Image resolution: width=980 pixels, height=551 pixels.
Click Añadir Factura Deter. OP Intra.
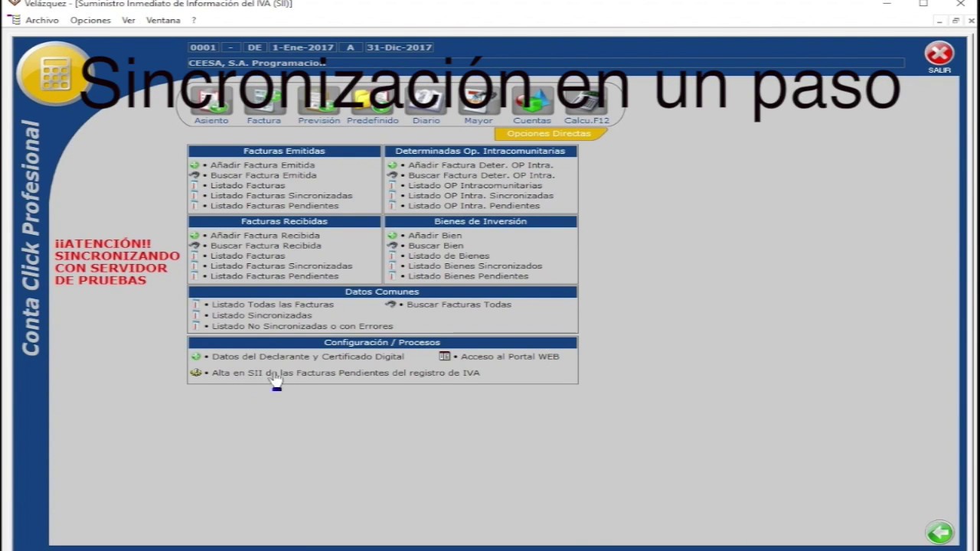481,165
